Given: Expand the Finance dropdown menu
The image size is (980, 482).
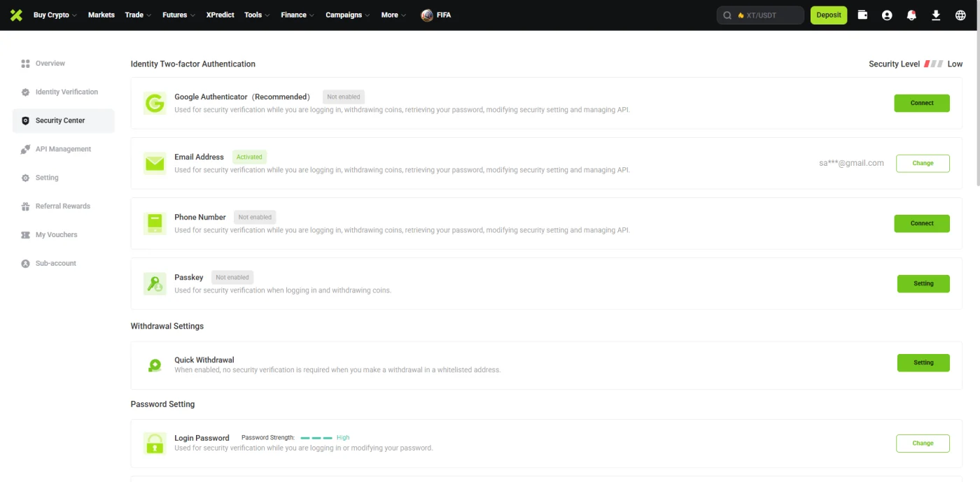Looking at the screenshot, I should click(297, 15).
